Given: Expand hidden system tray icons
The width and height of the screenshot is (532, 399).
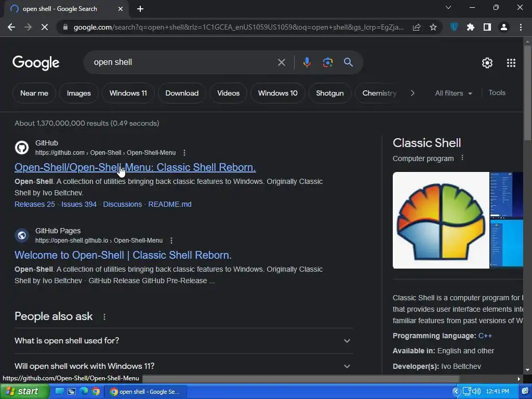Looking at the screenshot, I should (456, 392).
